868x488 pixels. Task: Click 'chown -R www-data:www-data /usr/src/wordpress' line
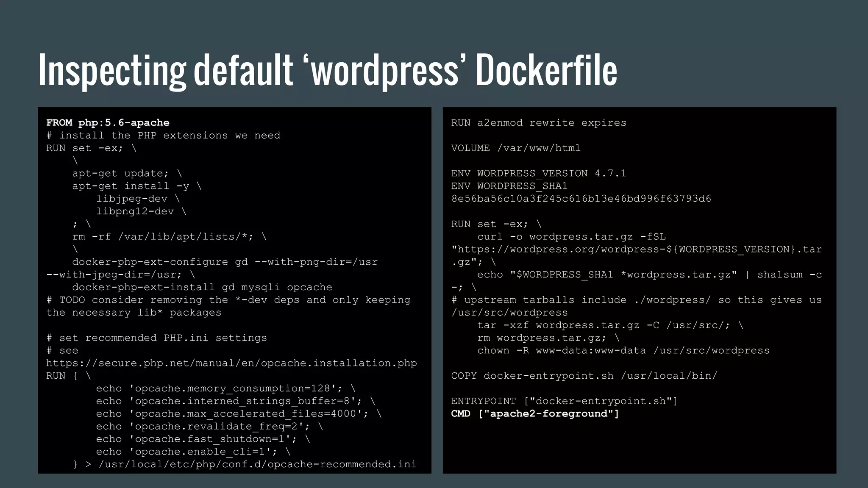[x=623, y=351]
